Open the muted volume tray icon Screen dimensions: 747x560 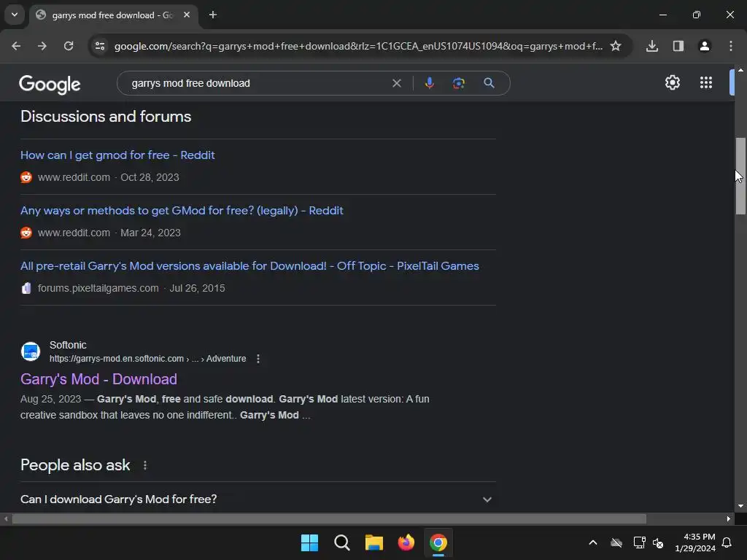(x=659, y=542)
